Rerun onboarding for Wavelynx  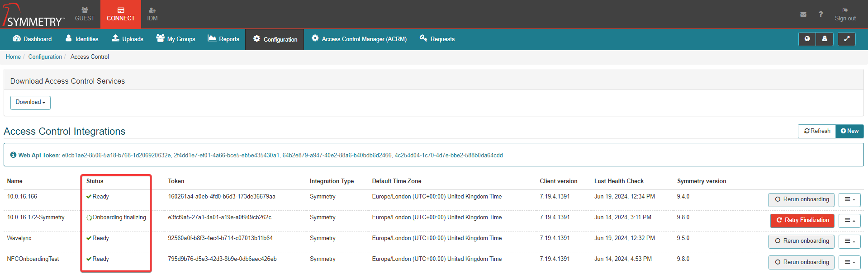802,241
